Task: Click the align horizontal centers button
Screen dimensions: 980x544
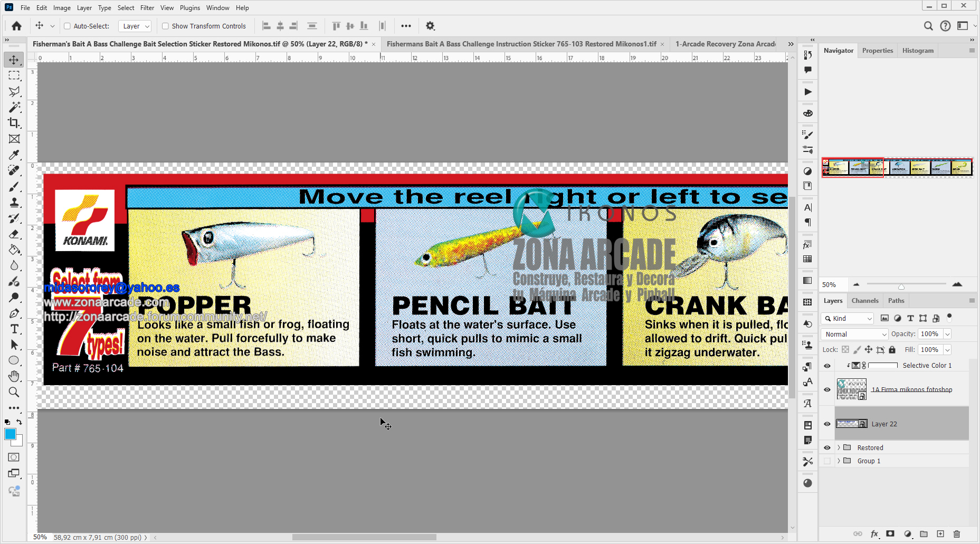Action: tap(280, 26)
